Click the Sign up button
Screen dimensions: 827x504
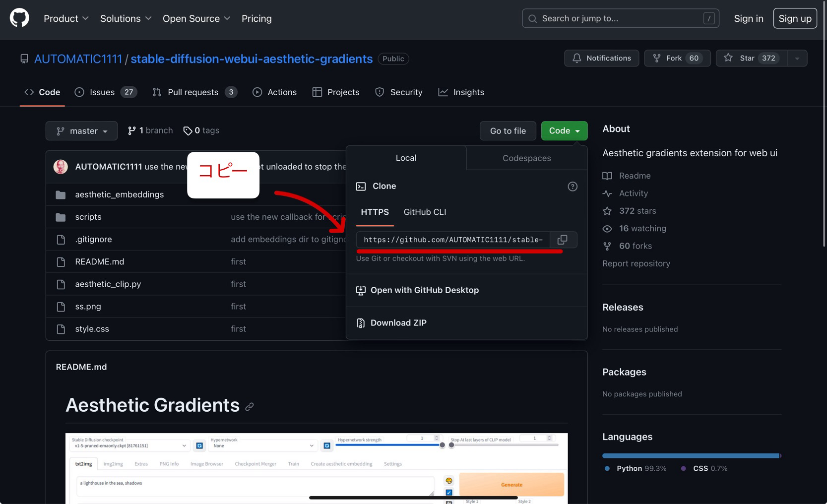click(794, 18)
